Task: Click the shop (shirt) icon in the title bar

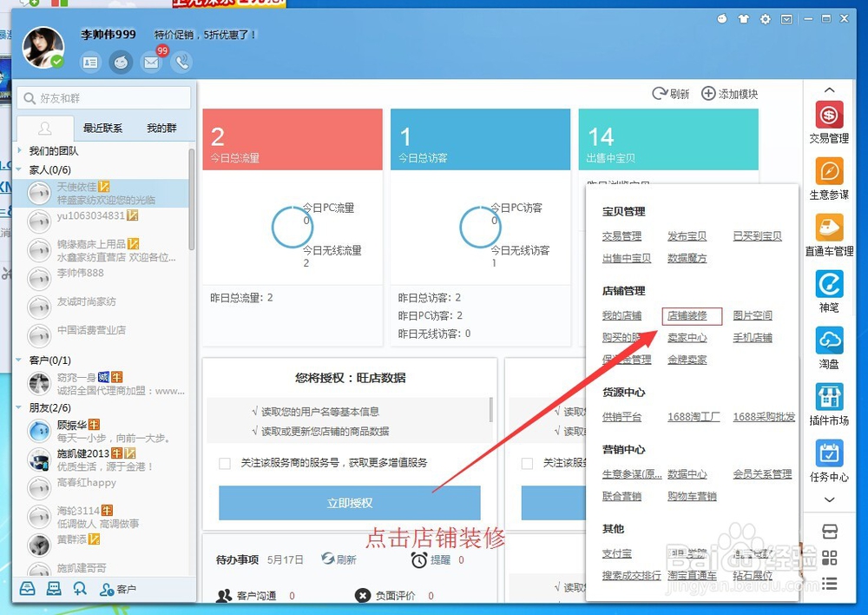Action: tap(744, 18)
